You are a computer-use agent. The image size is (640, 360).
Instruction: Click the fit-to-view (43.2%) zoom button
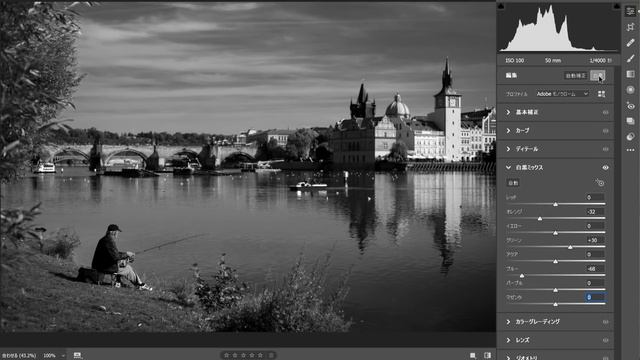pyautogui.click(x=19, y=356)
